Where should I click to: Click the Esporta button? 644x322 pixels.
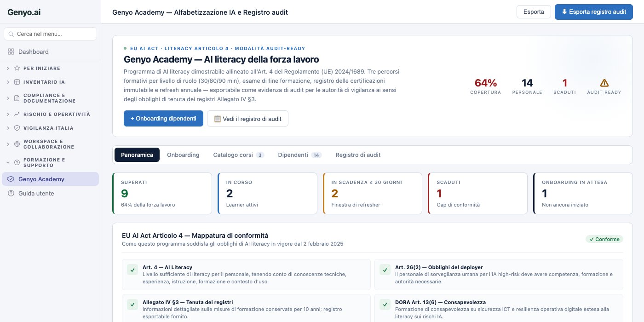point(534,12)
